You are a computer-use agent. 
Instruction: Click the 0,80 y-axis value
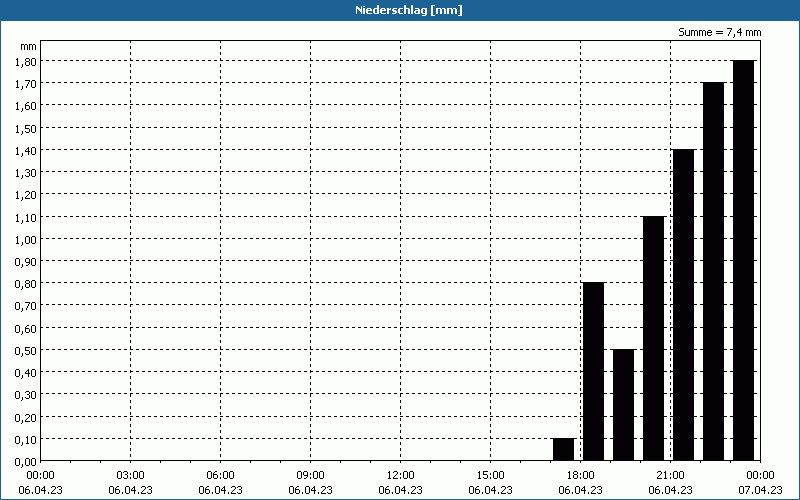[x=26, y=284]
